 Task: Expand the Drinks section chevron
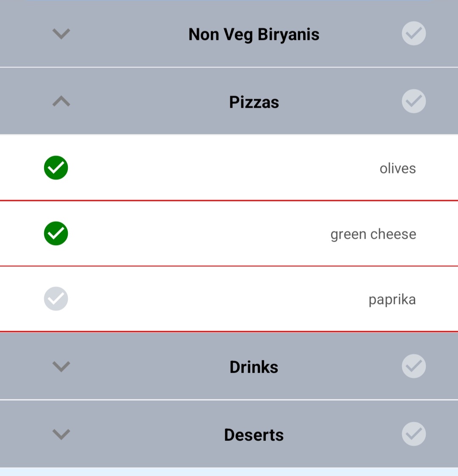click(x=61, y=366)
